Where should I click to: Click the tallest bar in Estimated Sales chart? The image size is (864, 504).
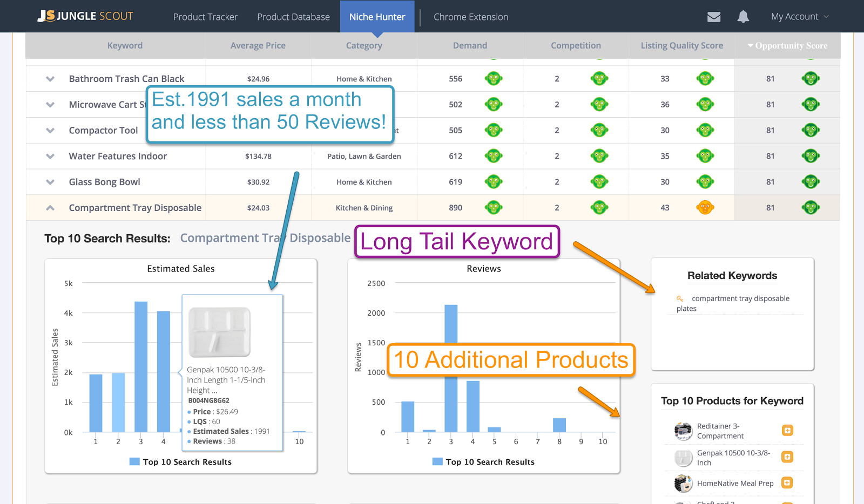[x=141, y=367]
